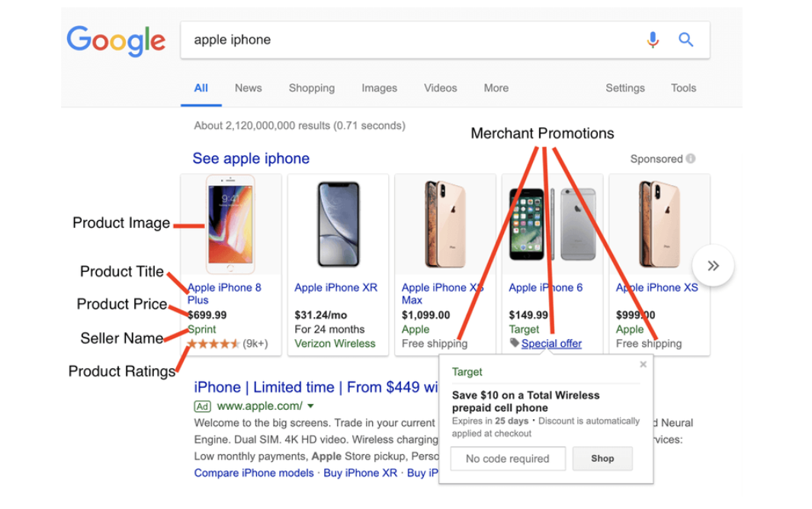Open the Tools search options
The width and height of the screenshot is (812, 509).
(683, 88)
